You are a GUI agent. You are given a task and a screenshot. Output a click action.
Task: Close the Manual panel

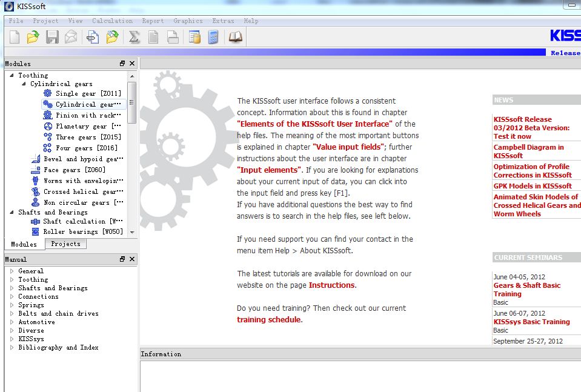point(132,259)
